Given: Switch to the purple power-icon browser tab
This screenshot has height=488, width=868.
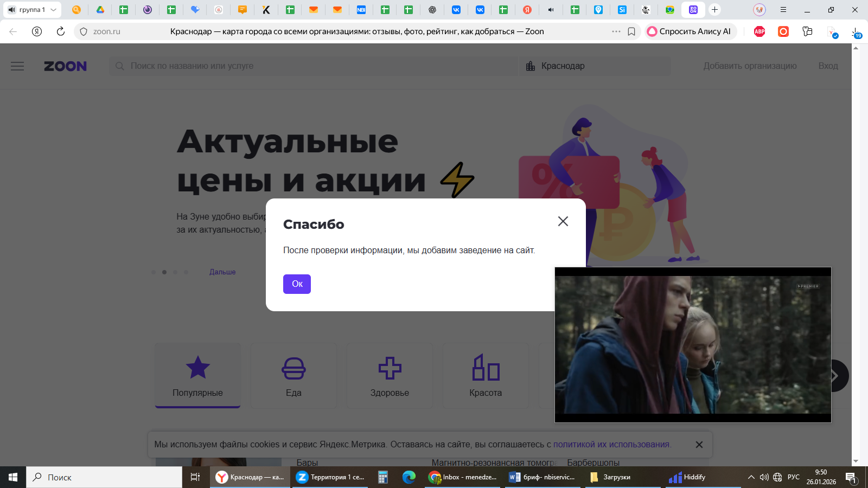Looking at the screenshot, I should click(x=148, y=10).
